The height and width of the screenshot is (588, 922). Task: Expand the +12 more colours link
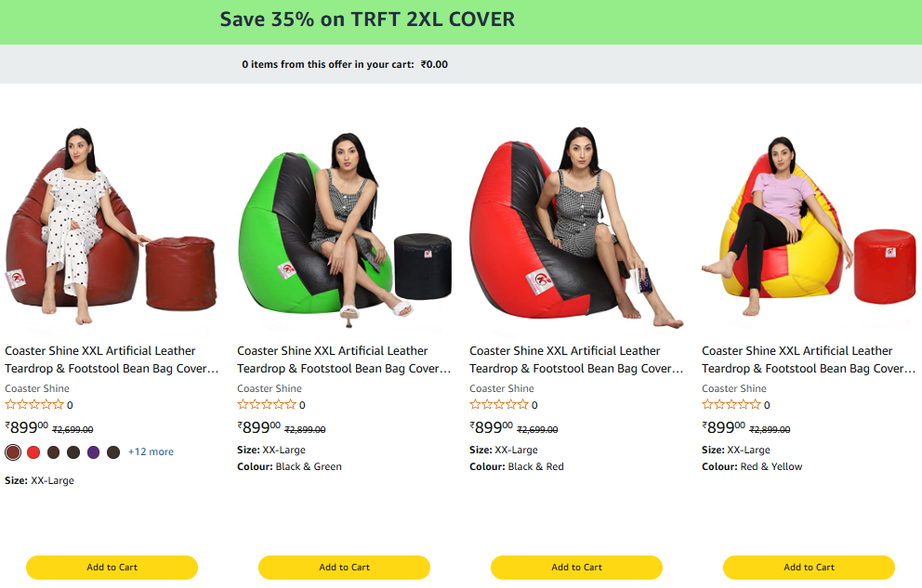coord(151,451)
